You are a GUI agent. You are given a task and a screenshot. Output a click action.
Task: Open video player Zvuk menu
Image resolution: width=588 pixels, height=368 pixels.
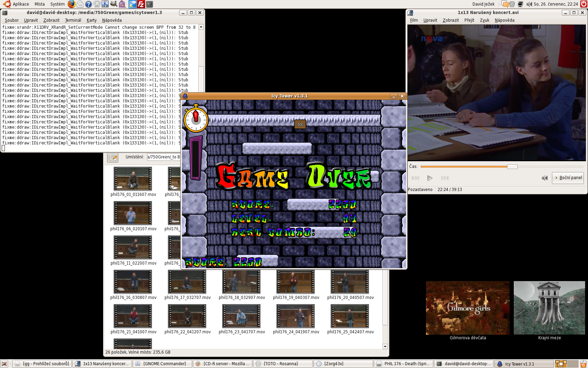click(x=484, y=20)
